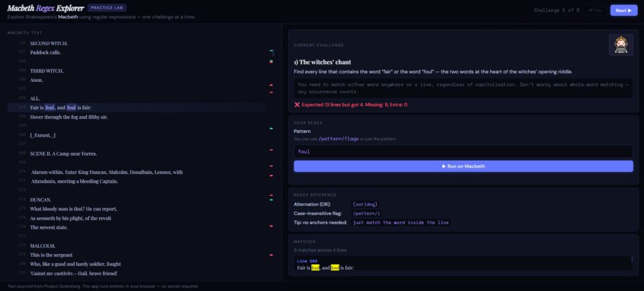Click the 'ALL.' speaker line

(x=35, y=99)
